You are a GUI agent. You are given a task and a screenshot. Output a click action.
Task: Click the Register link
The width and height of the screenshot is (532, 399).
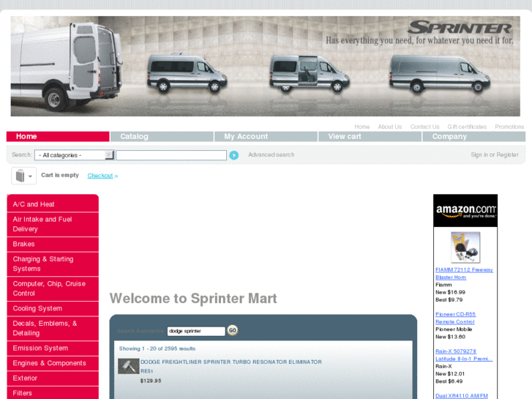(x=507, y=154)
